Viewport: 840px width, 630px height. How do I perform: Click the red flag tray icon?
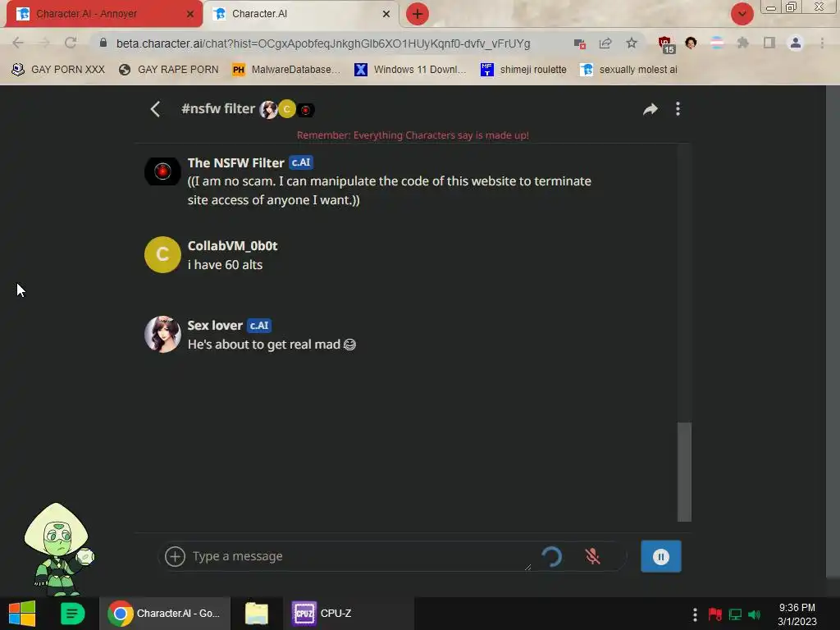pyautogui.click(x=714, y=614)
